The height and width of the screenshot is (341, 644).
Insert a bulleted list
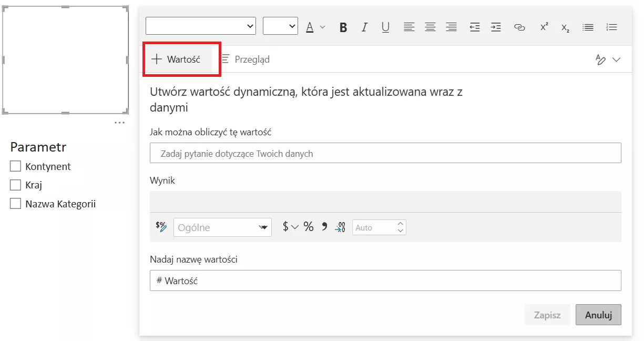(x=588, y=27)
